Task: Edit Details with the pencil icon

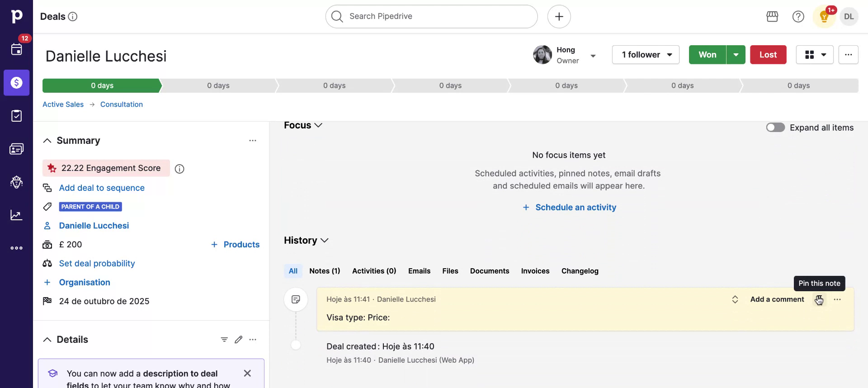Action: (239, 340)
